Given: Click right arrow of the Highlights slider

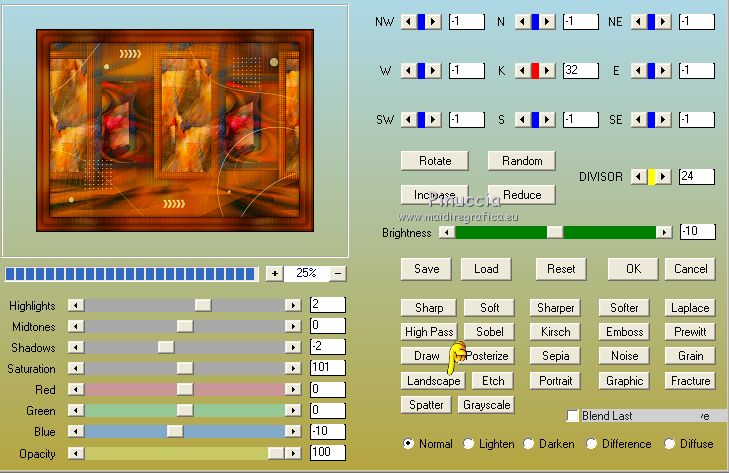Looking at the screenshot, I should 293,304.
